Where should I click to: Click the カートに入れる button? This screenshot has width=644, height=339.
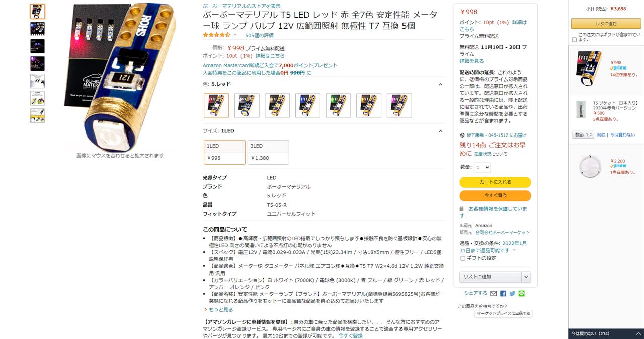[495, 182]
